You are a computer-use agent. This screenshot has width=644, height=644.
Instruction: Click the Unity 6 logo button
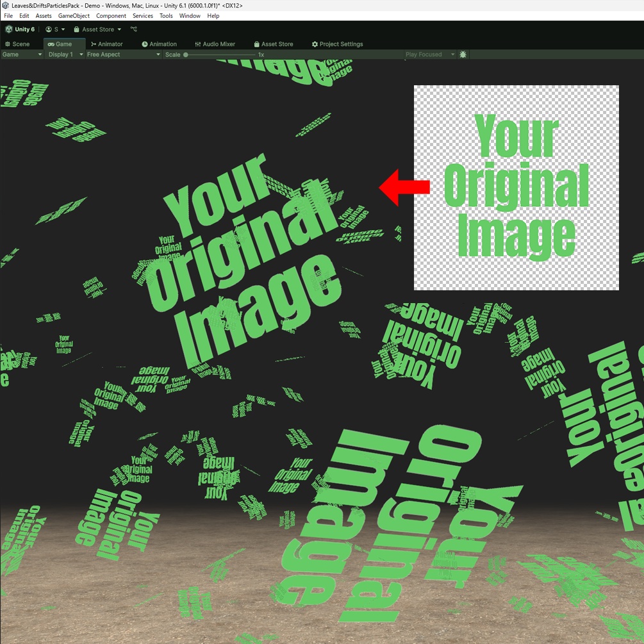[20, 29]
